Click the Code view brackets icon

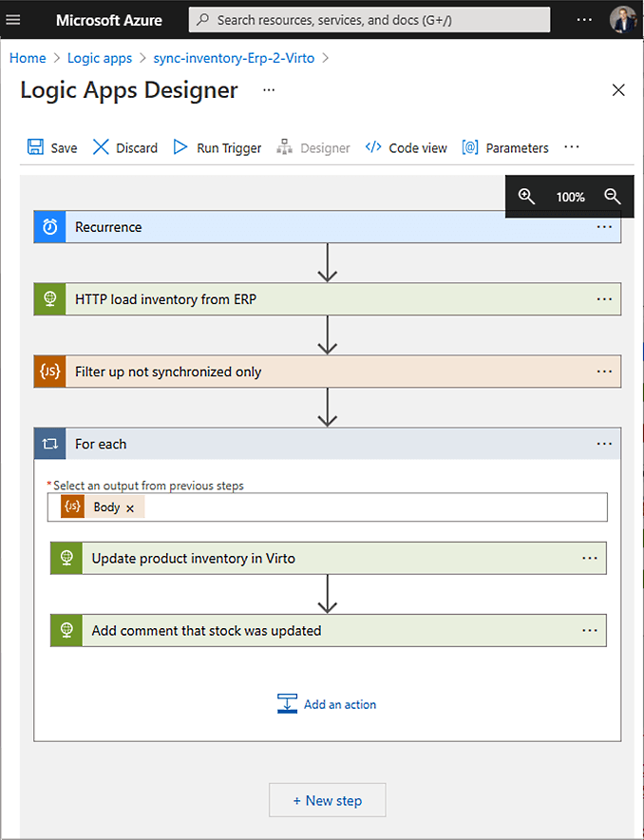[x=373, y=146]
